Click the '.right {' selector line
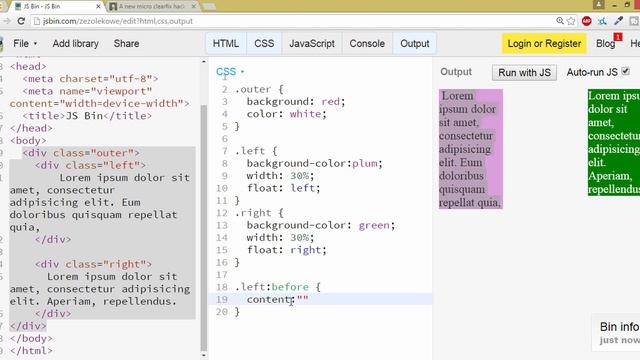This screenshot has height=360, width=640. (x=259, y=213)
